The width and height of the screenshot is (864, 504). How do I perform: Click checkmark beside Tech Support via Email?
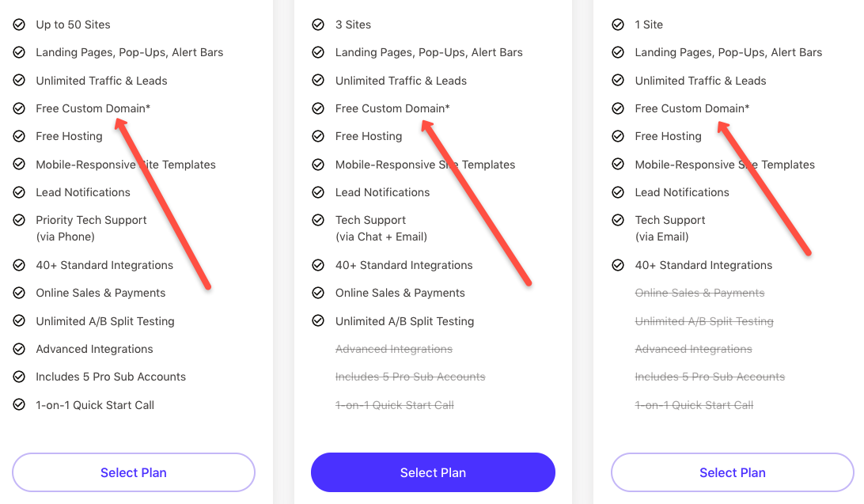618,220
